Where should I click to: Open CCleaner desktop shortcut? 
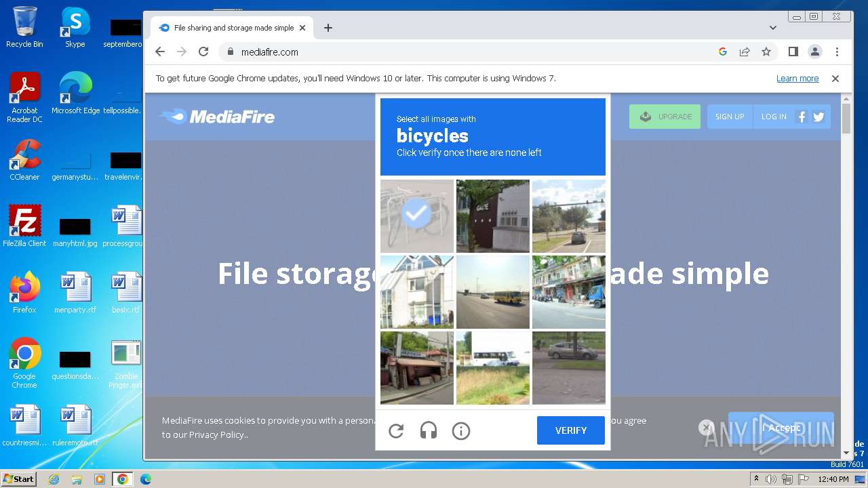tap(24, 161)
